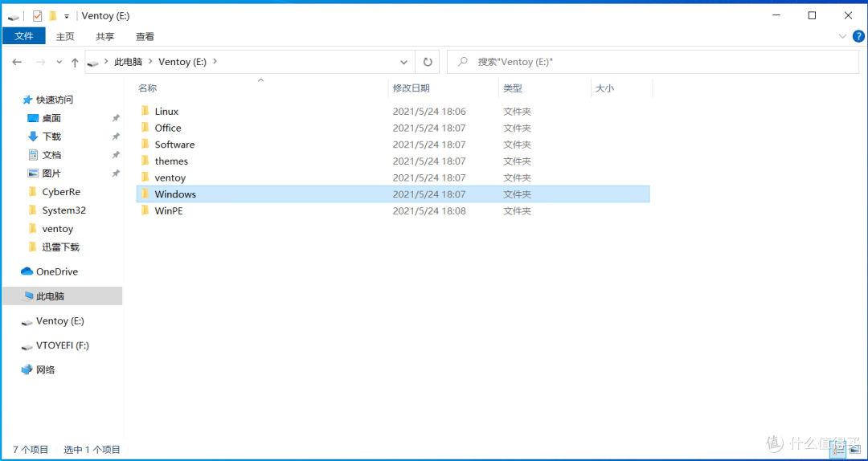This screenshot has width=868, height=461.
Task: Go forward with the right arrow button
Action: tap(40, 62)
